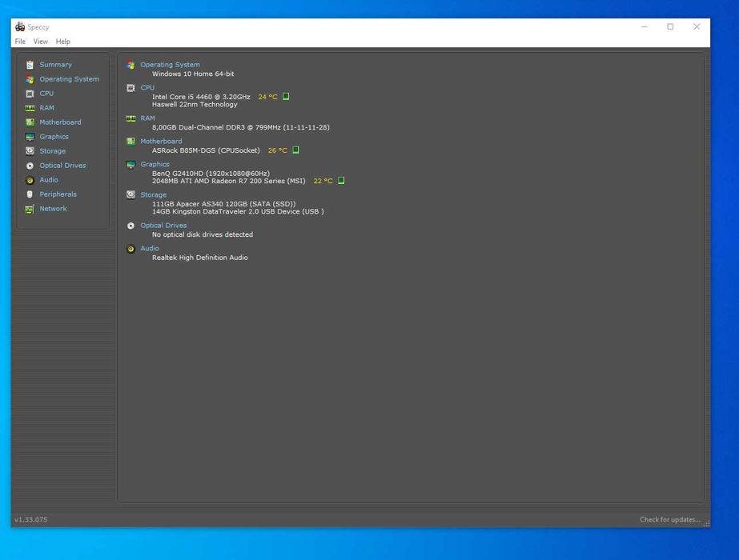Click Check for updates link
This screenshot has width=739, height=560.
pyautogui.click(x=669, y=519)
